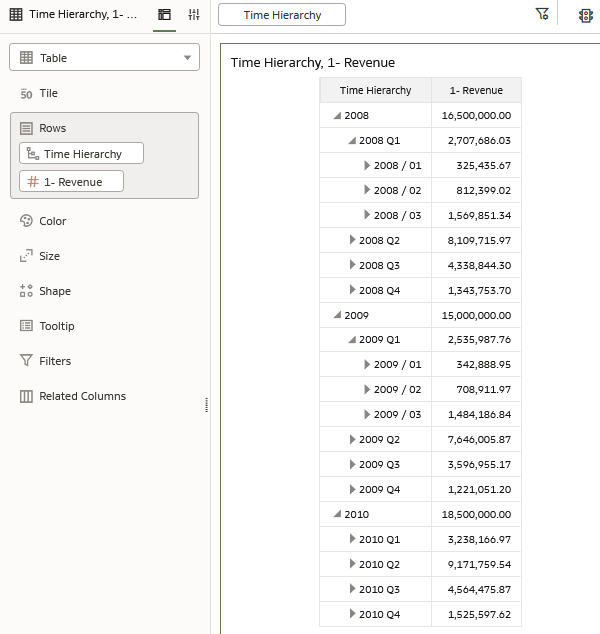Image resolution: width=600 pixels, height=634 pixels.
Task: Click the filter bar funnel icon
Action: click(x=542, y=14)
